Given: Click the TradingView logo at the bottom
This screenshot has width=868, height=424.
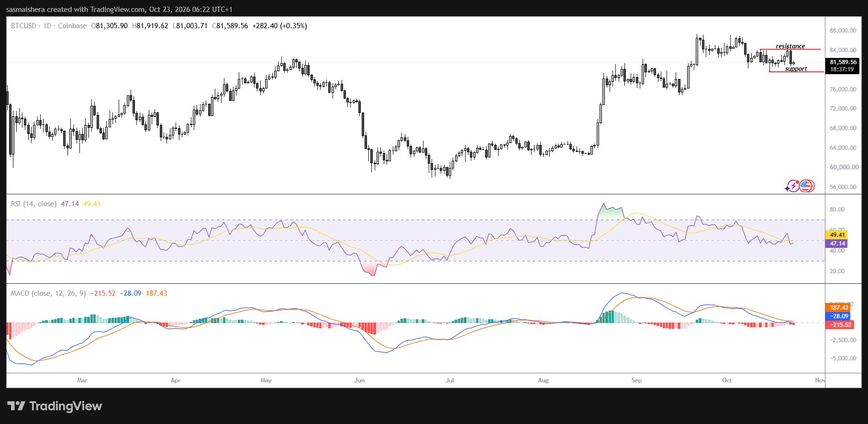Looking at the screenshot, I should pyautogui.click(x=55, y=406).
